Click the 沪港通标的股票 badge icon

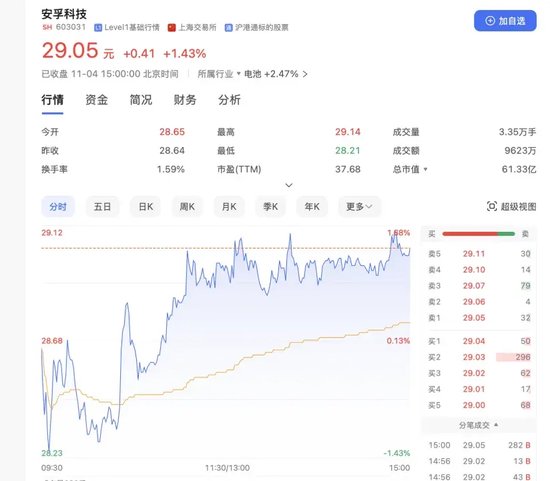pyautogui.click(x=229, y=28)
